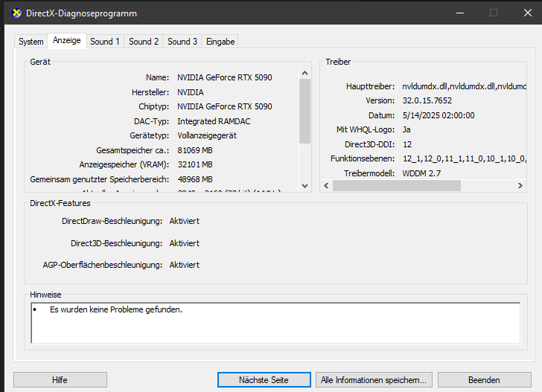Click the driver version 32.0.15.7652
Image resolution: width=542 pixels, height=392 pixels.
pyautogui.click(x=427, y=100)
